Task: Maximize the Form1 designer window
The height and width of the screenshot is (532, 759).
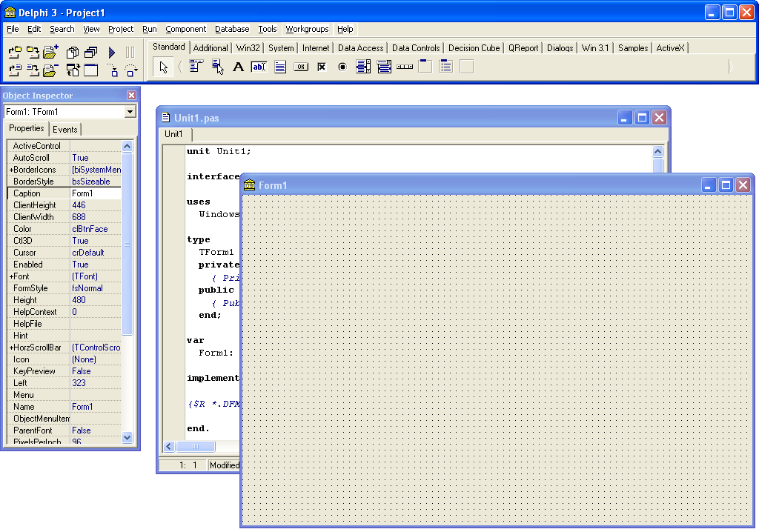Action: 726,185
